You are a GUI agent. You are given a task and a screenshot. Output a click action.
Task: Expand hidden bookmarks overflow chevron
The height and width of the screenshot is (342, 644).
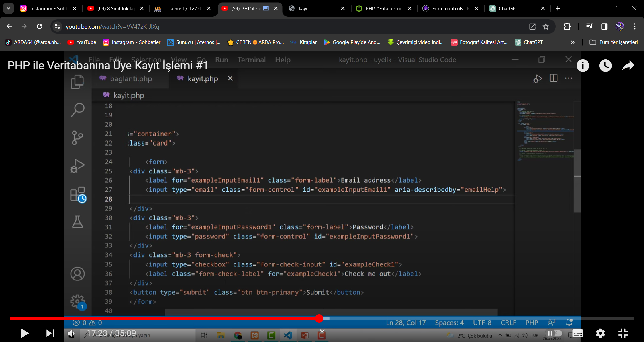tap(573, 42)
